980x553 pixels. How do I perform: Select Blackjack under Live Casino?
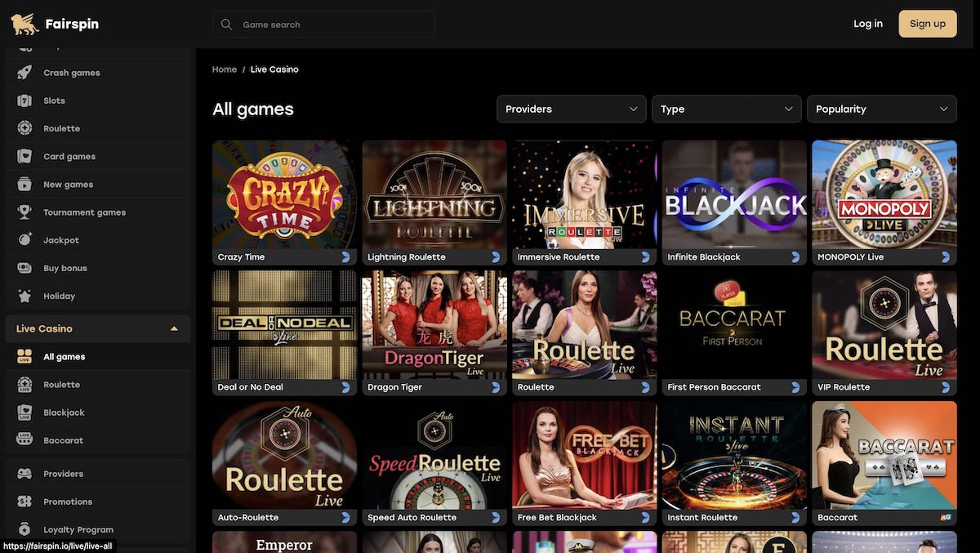pos(64,413)
